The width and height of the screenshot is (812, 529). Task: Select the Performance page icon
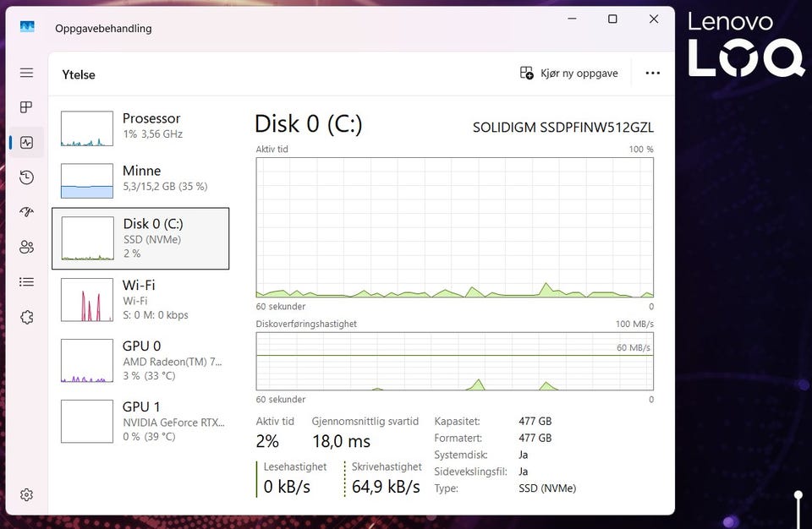pos(26,143)
